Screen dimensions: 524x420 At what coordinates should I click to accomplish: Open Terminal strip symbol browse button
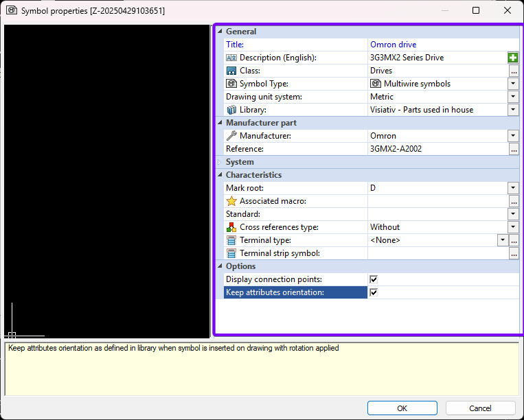[513, 253]
